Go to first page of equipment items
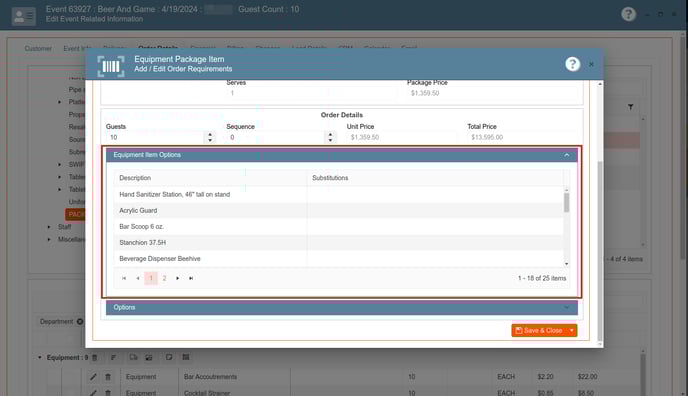Viewport: 688px width, 396px height. tap(124, 278)
